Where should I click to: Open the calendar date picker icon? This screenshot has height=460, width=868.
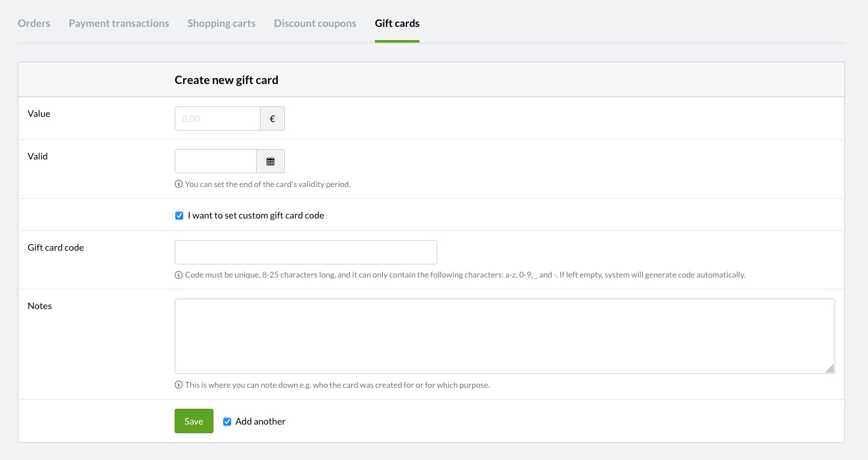pyautogui.click(x=271, y=161)
